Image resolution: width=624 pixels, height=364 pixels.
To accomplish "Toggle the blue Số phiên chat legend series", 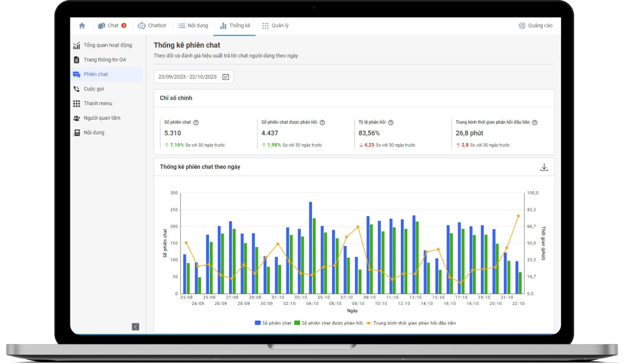I will 273,323.
